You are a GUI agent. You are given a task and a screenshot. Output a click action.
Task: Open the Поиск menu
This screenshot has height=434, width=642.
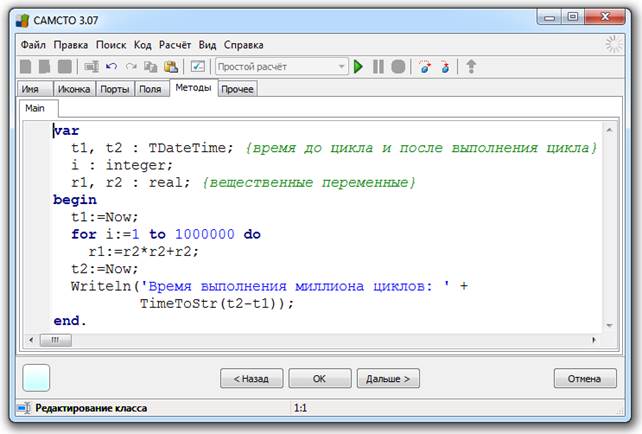coord(111,45)
